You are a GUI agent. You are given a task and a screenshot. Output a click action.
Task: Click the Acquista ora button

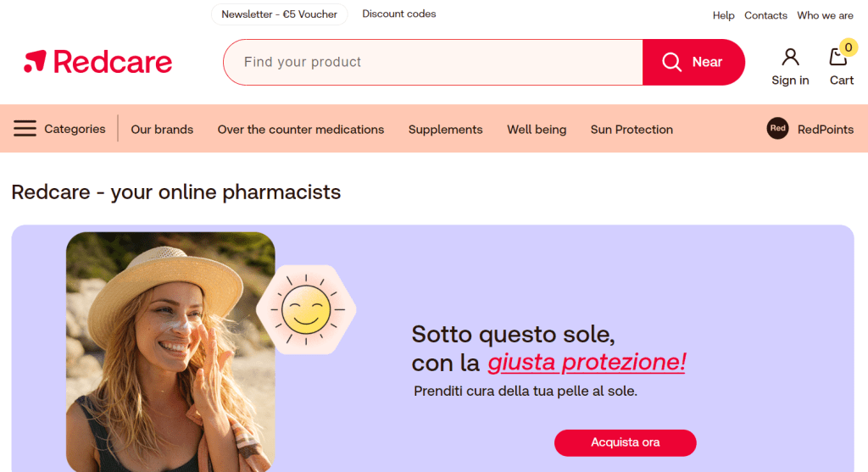pos(625,442)
